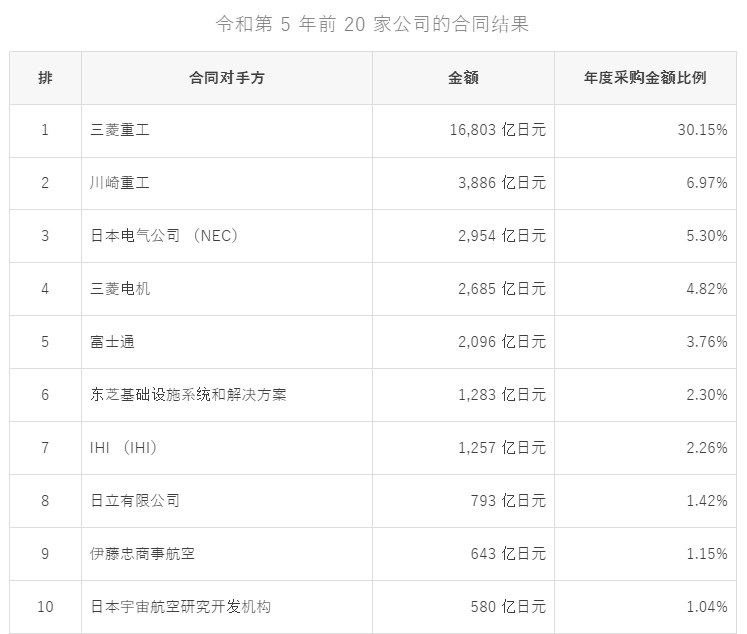Viewport: 747px width, 634px height.
Task: Click rank number 4 in 三菱电机 row
Action: (x=45, y=289)
